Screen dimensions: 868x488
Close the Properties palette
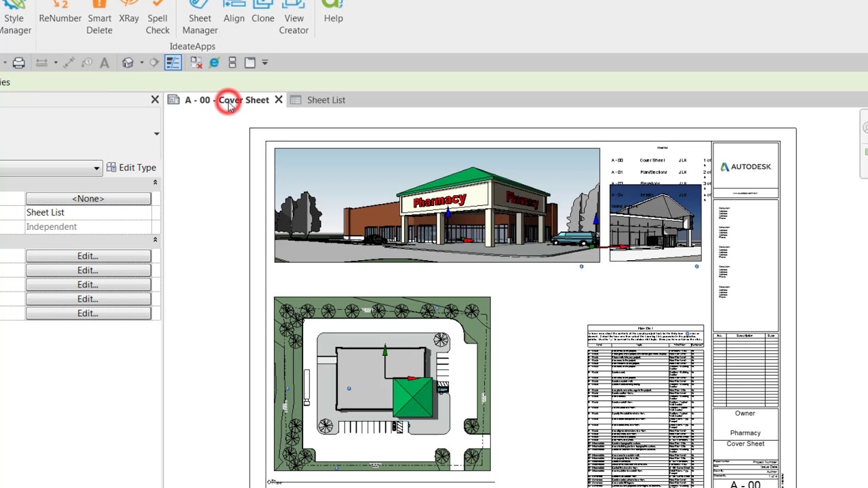pos(155,100)
